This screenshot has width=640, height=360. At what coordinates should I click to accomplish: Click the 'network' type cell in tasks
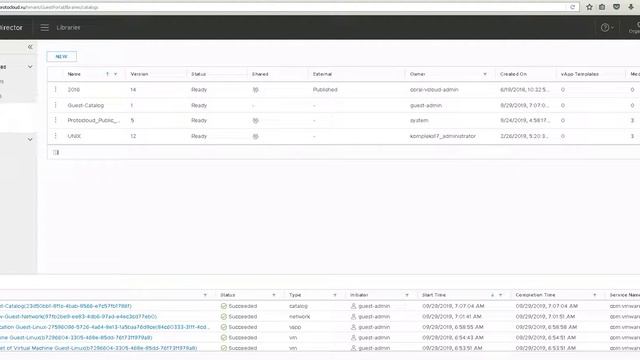(300, 316)
